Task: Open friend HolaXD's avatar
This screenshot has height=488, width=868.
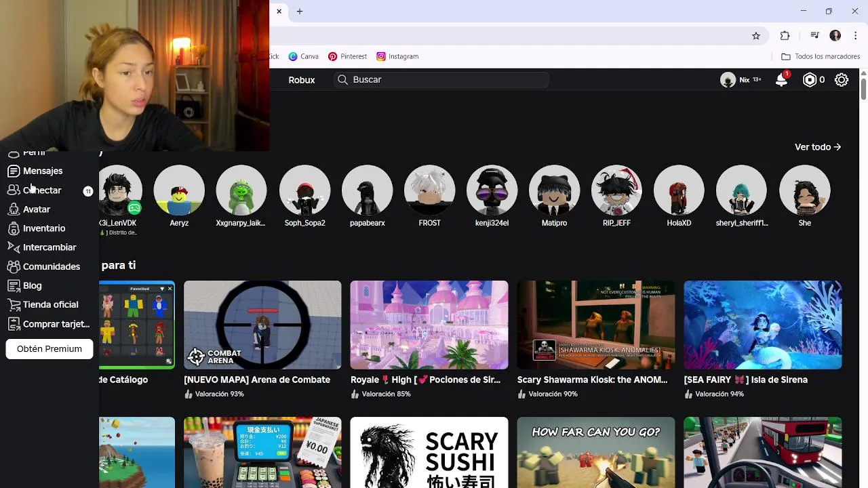Action: [x=679, y=190]
